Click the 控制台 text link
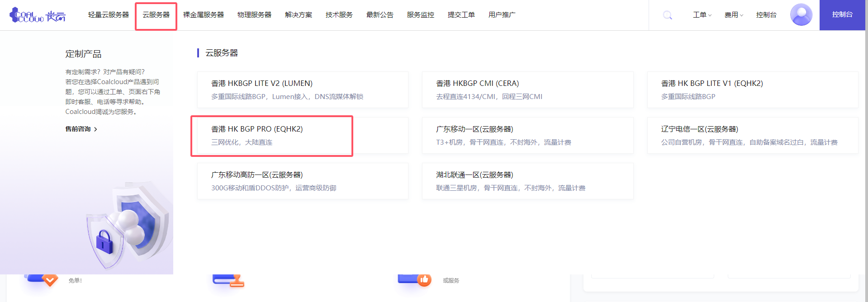868x302 pixels. 766,15
